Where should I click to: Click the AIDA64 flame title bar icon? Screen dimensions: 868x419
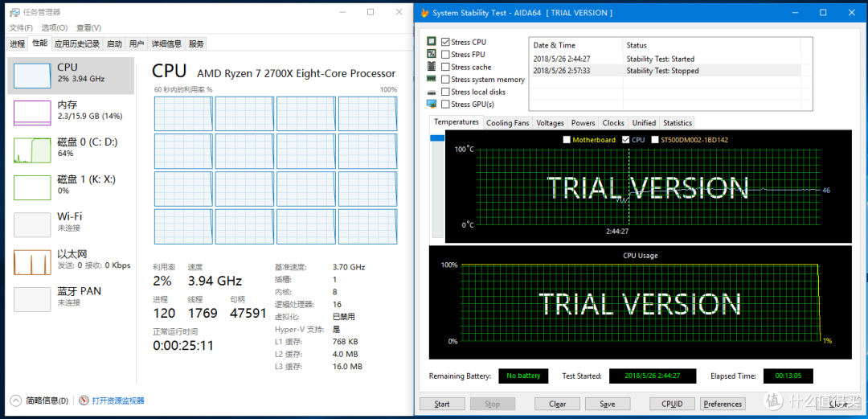tap(424, 12)
